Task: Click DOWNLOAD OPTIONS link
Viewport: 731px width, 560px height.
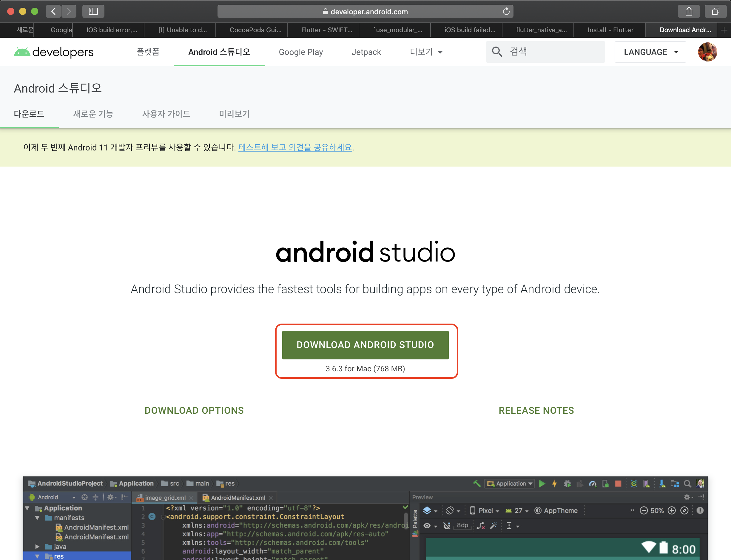Action: pyautogui.click(x=194, y=410)
